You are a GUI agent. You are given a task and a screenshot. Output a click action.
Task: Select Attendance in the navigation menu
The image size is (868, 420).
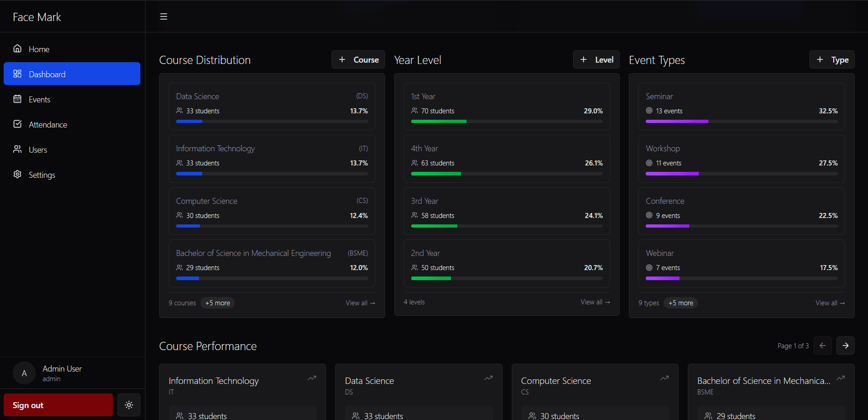click(x=48, y=124)
